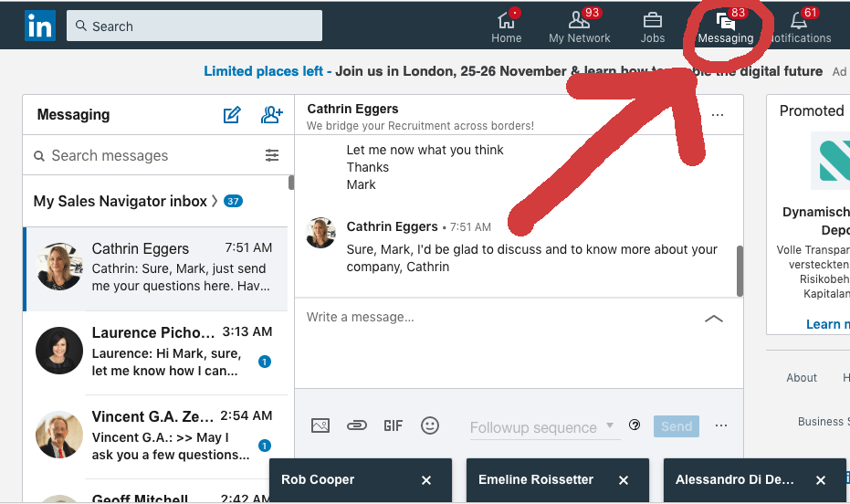The width and height of the screenshot is (850, 504).
Task: Click the Search messages field
Action: (x=146, y=155)
